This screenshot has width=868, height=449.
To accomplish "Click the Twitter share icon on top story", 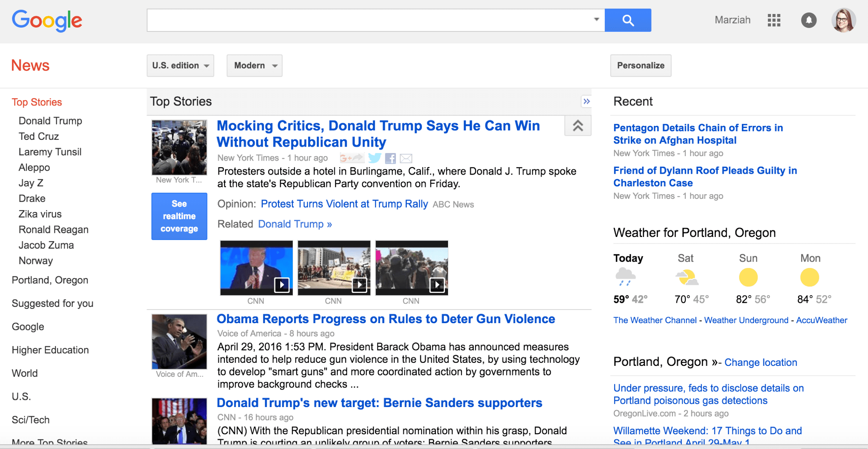I will [375, 158].
